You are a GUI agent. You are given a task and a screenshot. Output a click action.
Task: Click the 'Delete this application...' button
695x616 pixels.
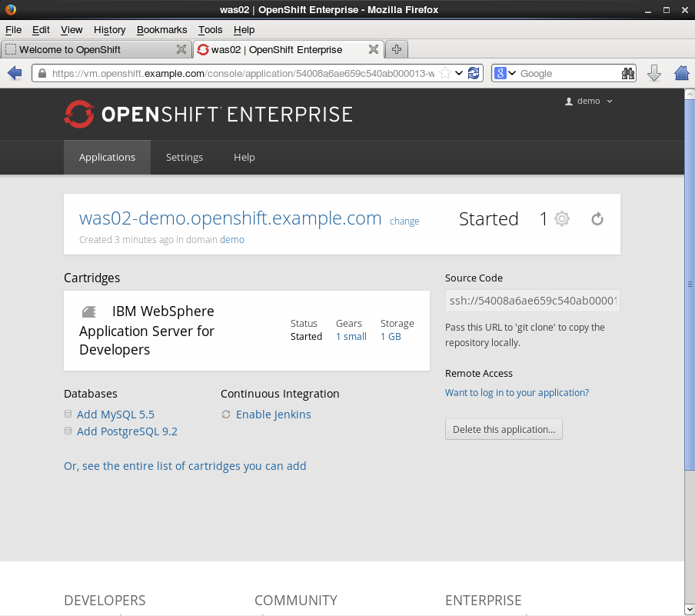click(x=504, y=429)
